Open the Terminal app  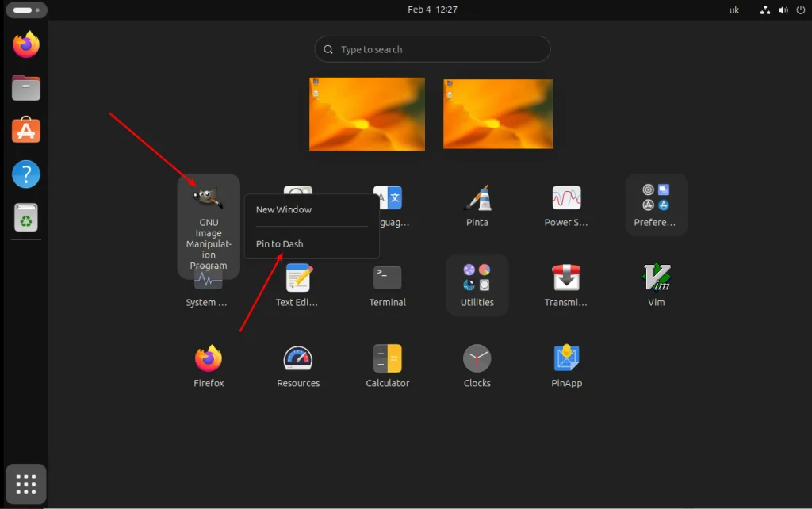point(387,278)
